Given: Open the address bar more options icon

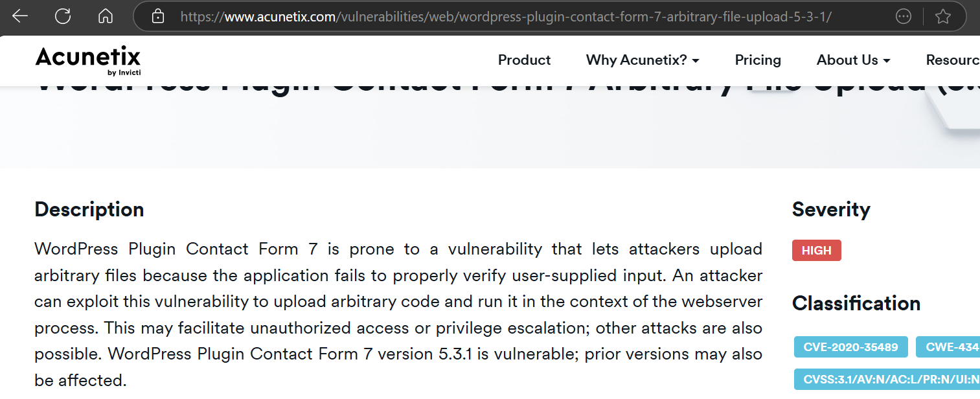Looking at the screenshot, I should pyautogui.click(x=902, y=16).
